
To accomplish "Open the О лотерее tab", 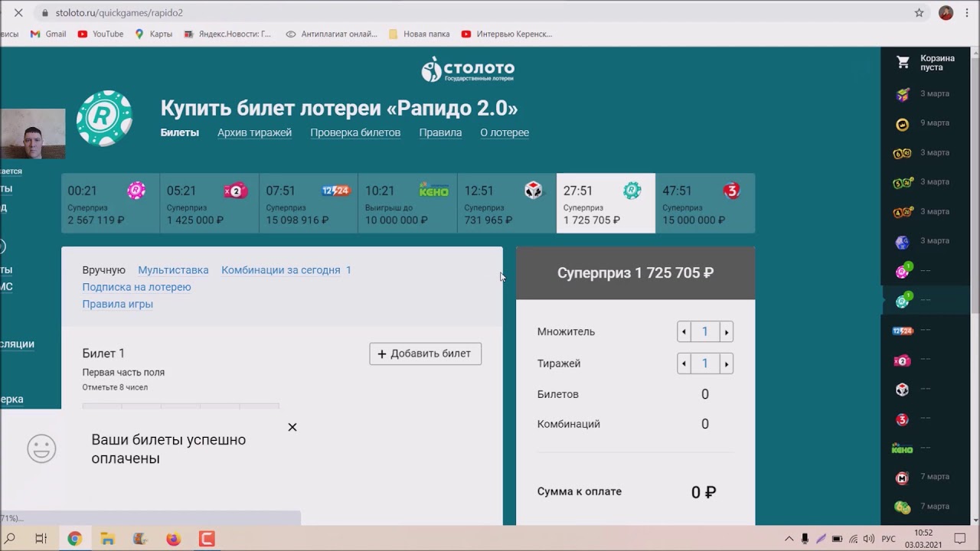I will 505,132.
